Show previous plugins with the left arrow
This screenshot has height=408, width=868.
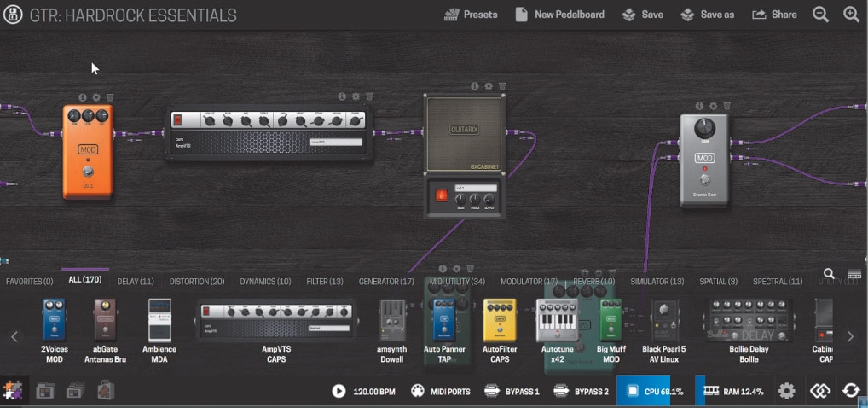click(x=14, y=336)
